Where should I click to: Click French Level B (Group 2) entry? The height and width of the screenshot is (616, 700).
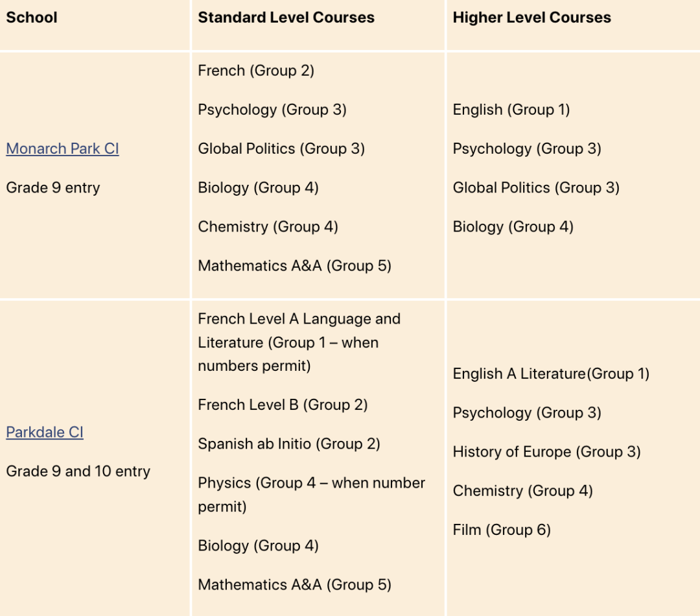(x=283, y=405)
